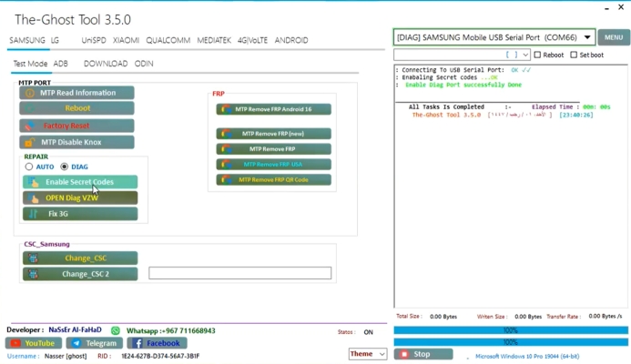Open the ANDROID tab
The width and height of the screenshot is (631, 364).
[x=291, y=40]
